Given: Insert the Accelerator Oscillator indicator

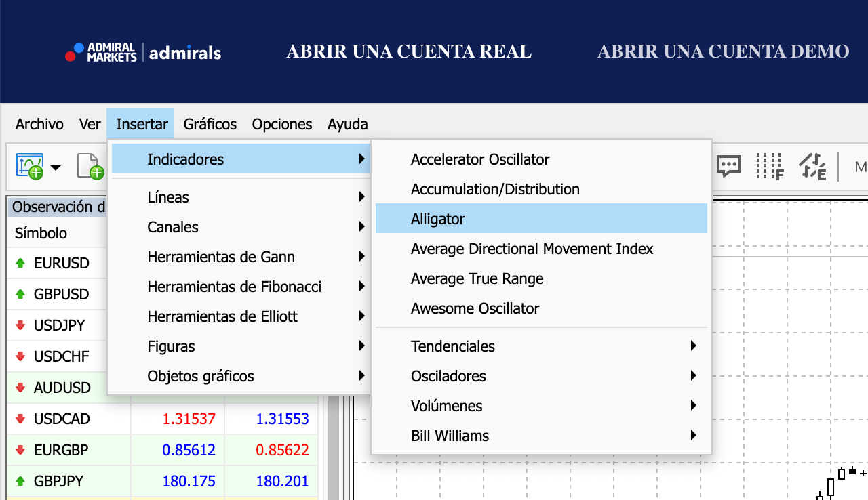Looking at the screenshot, I should coord(541,159).
